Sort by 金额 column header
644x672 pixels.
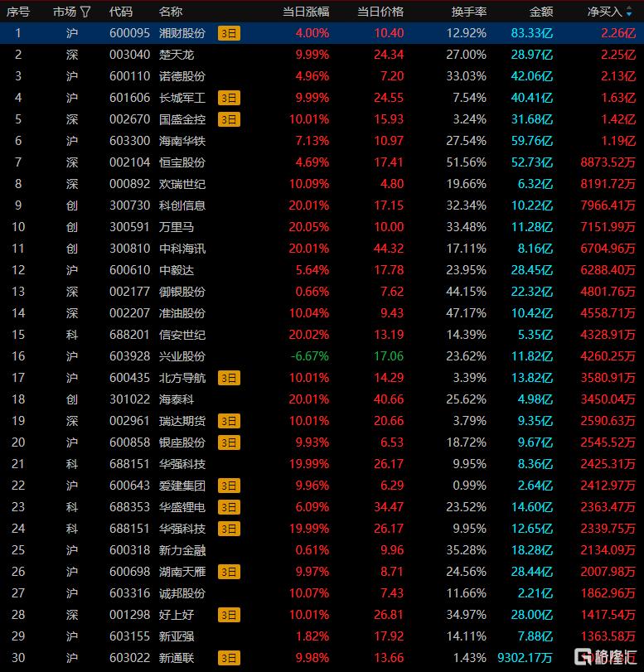pyautogui.click(x=541, y=12)
